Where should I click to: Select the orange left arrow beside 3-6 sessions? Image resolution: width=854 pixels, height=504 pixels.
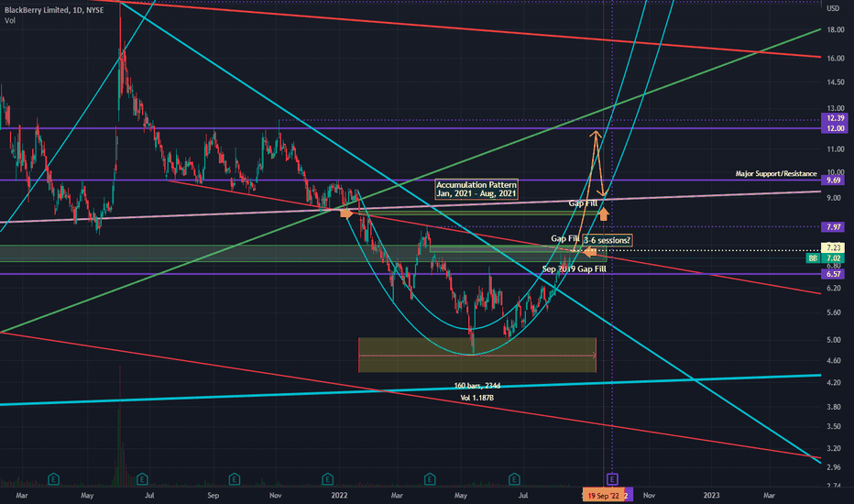tap(590, 252)
